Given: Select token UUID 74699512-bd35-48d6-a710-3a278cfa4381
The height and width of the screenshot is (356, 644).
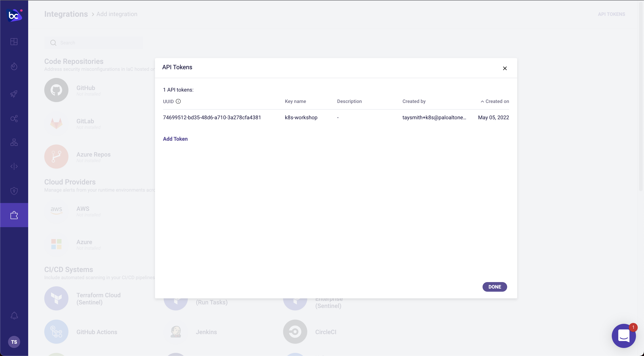Looking at the screenshot, I should coord(212,117).
